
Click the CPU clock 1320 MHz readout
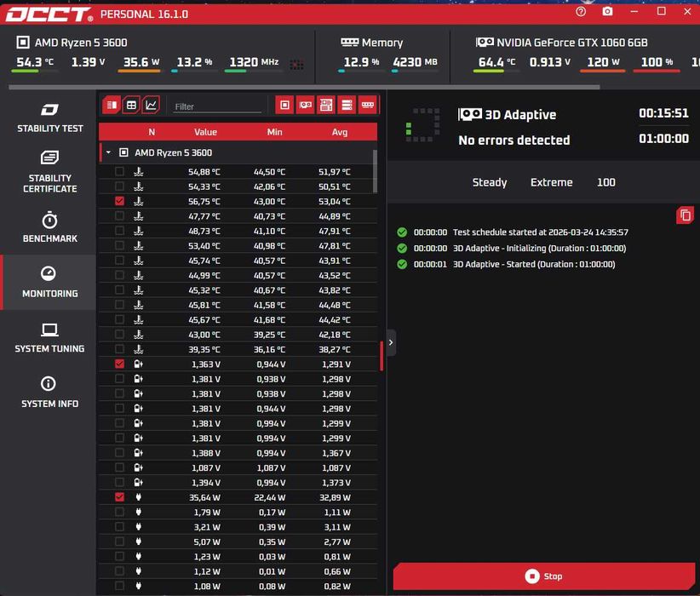click(254, 62)
